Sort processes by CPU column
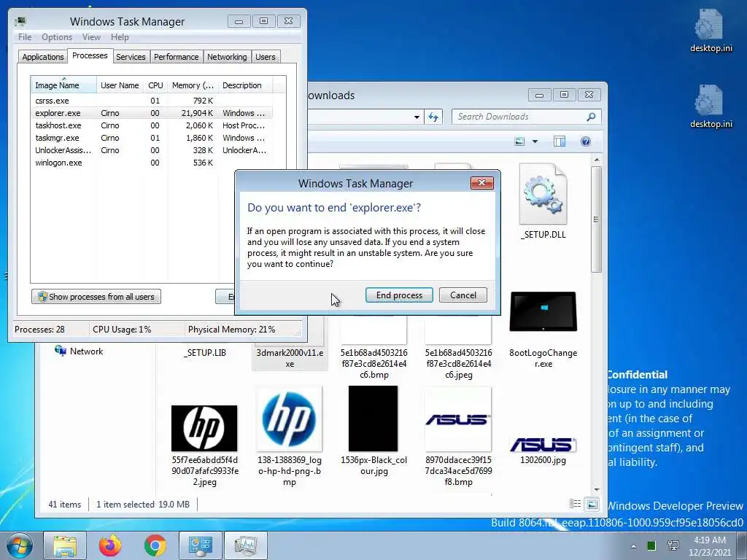Screen dimensions: 747x560 coord(155,85)
